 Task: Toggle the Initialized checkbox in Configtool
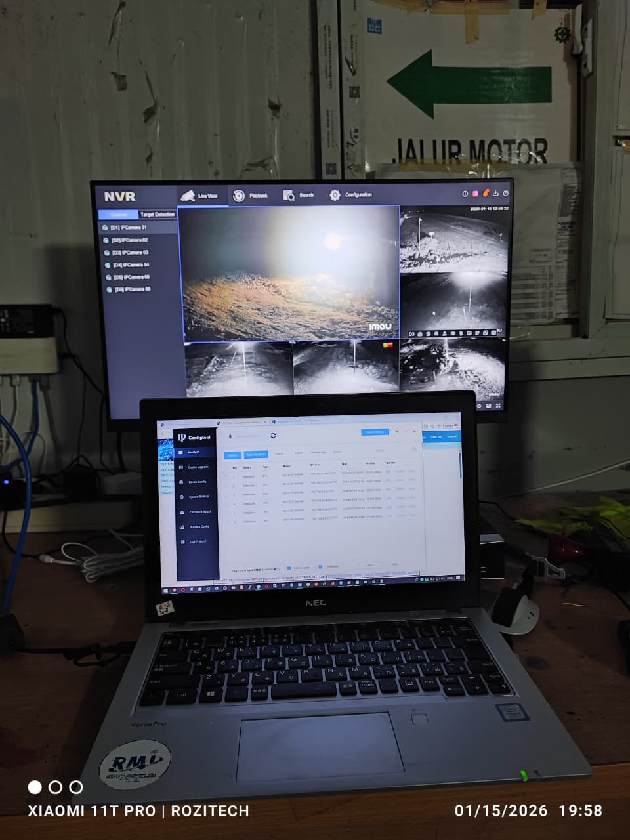pyautogui.click(x=320, y=567)
